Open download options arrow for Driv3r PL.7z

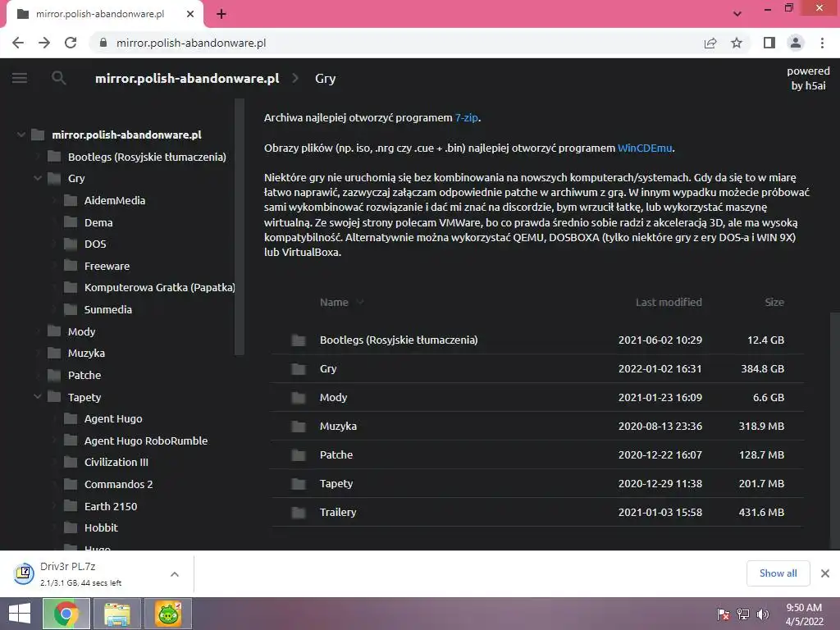click(175, 573)
